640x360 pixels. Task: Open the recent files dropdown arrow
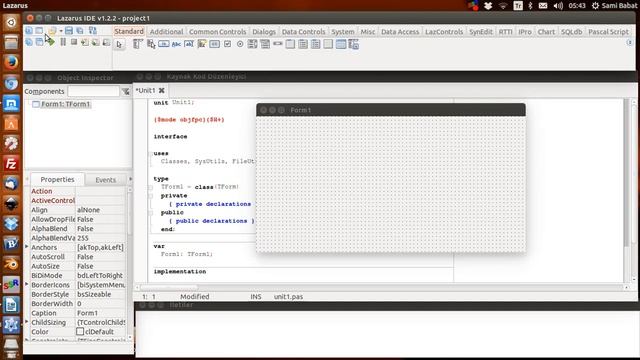click(x=61, y=31)
